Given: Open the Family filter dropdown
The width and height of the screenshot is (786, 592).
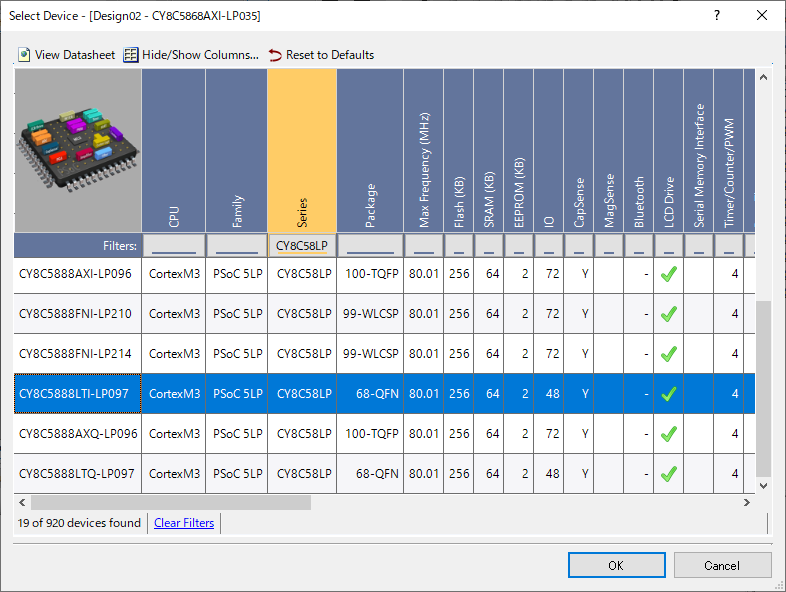Looking at the screenshot, I should (x=237, y=246).
